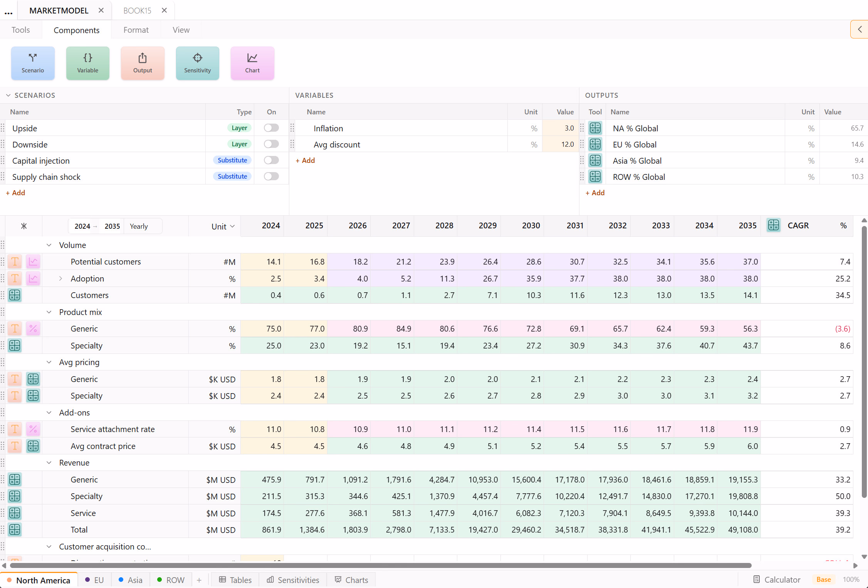
Task: Click the trend icon on the Adoption row
Action: tap(33, 278)
